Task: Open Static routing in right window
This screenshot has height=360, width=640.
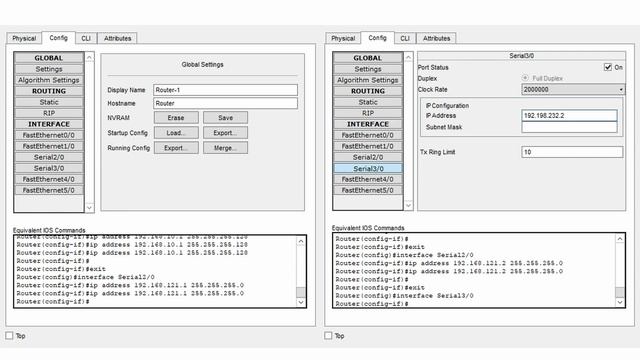Action: (368, 102)
